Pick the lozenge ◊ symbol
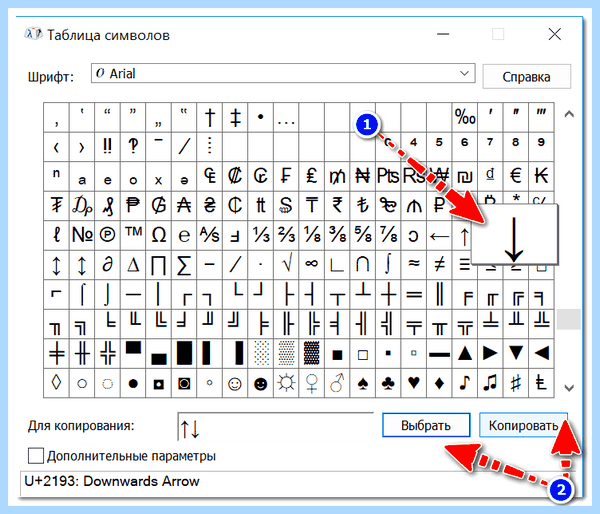This screenshot has height=514, width=600. (57, 383)
